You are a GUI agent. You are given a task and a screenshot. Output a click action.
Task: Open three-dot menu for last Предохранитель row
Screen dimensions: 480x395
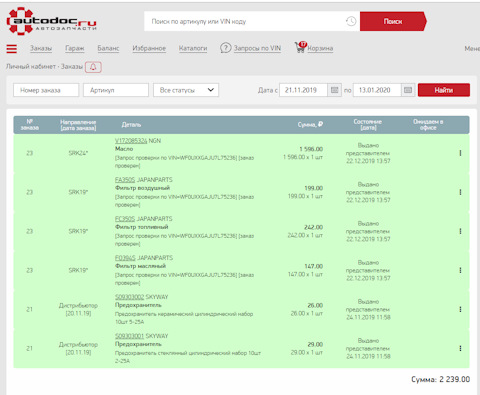[x=460, y=348]
